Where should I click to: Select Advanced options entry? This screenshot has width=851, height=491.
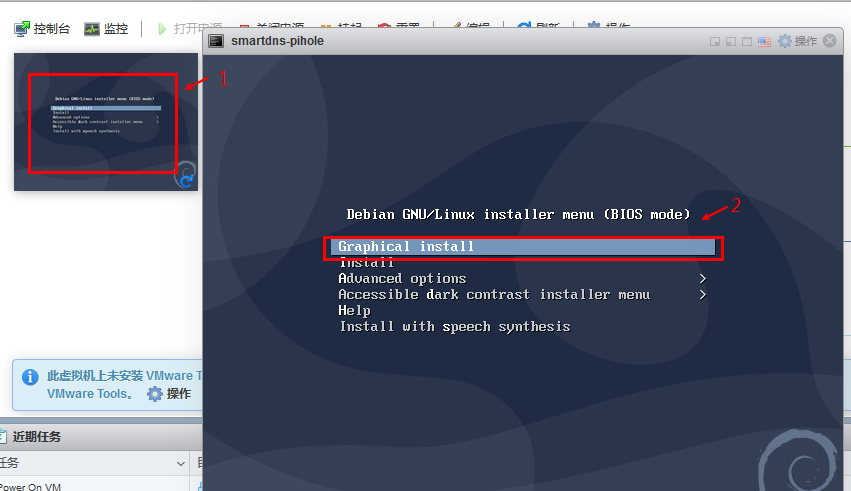coord(402,279)
